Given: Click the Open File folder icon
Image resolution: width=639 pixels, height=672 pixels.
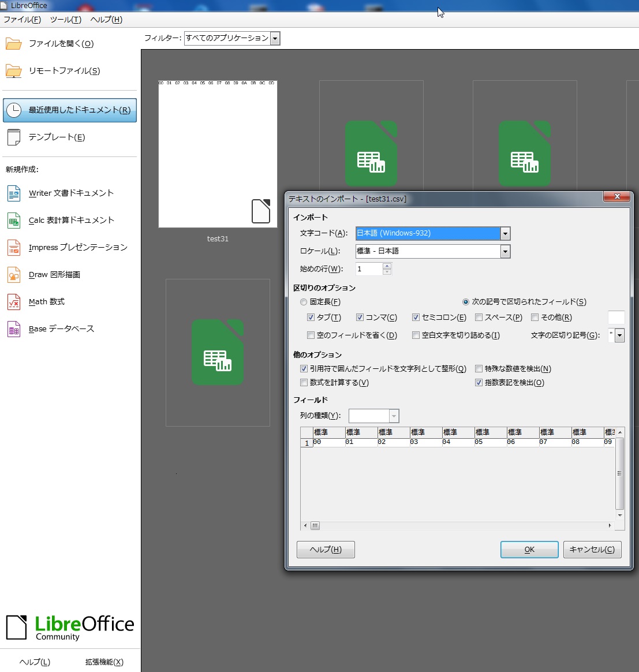Looking at the screenshot, I should [13, 44].
